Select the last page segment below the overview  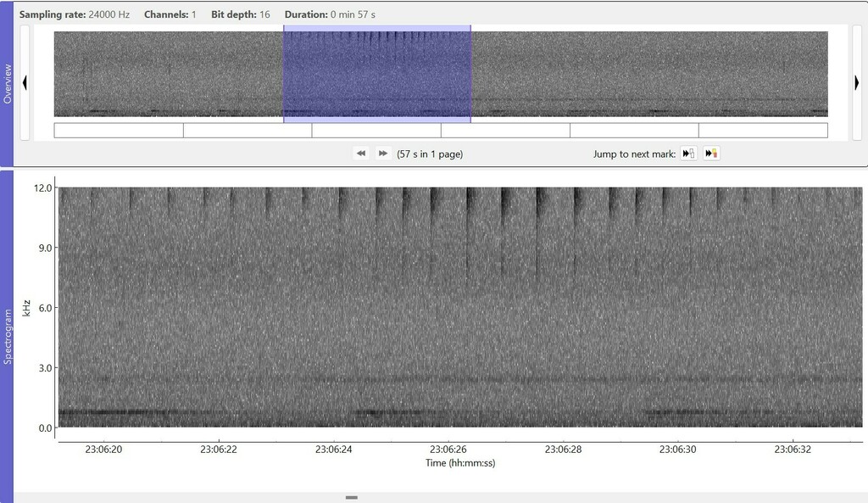(x=763, y=129)
